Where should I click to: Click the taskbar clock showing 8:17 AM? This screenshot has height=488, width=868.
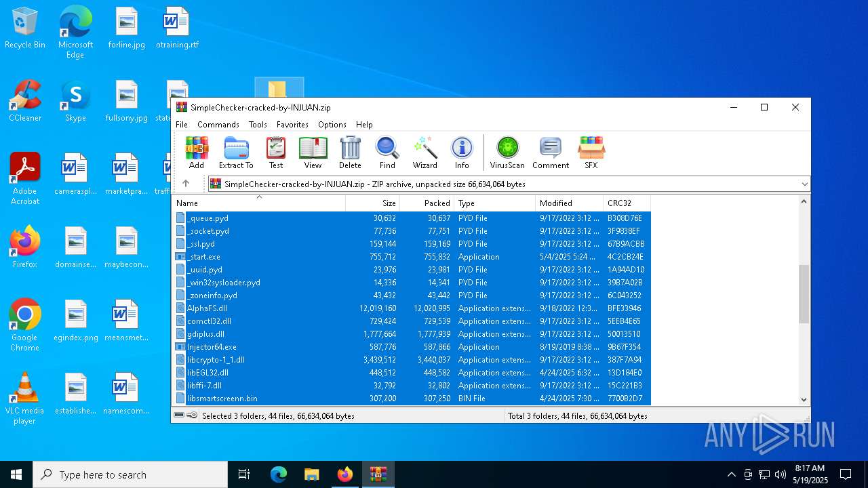[809, 474]
